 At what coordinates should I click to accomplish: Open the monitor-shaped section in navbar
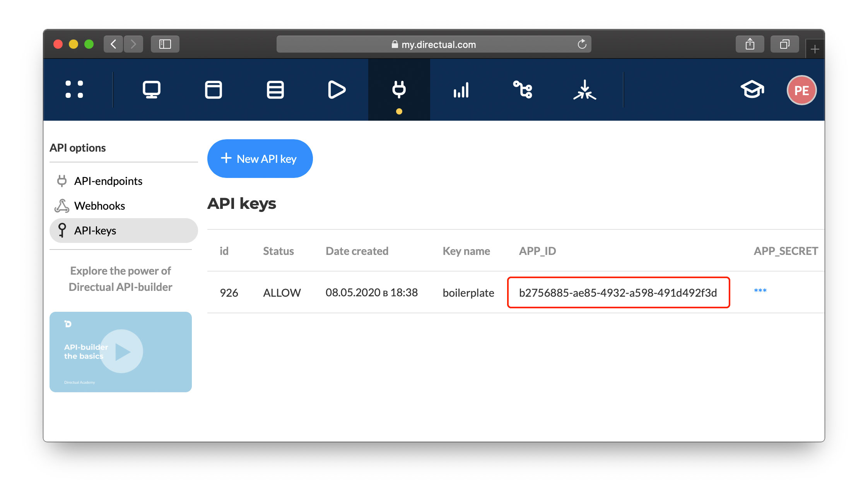(151, 90)
